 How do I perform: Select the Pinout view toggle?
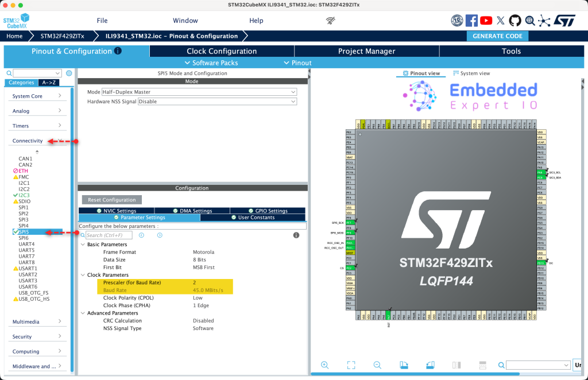click(421, 73)
